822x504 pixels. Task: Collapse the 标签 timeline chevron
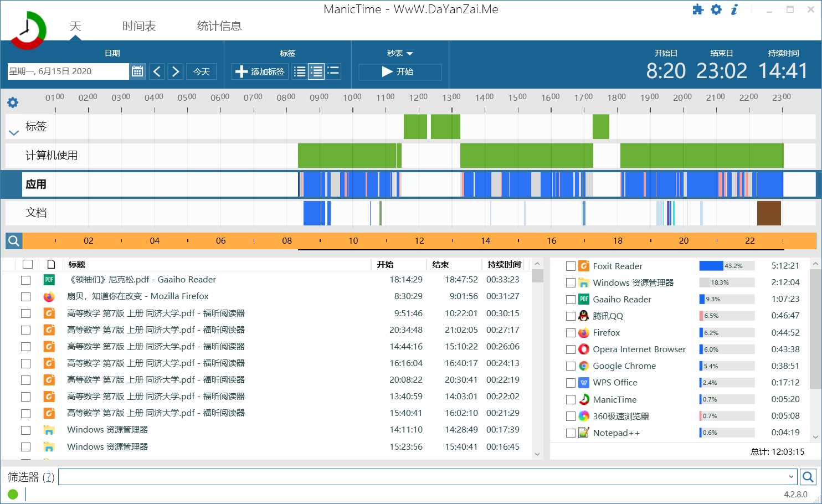(14, 132)
